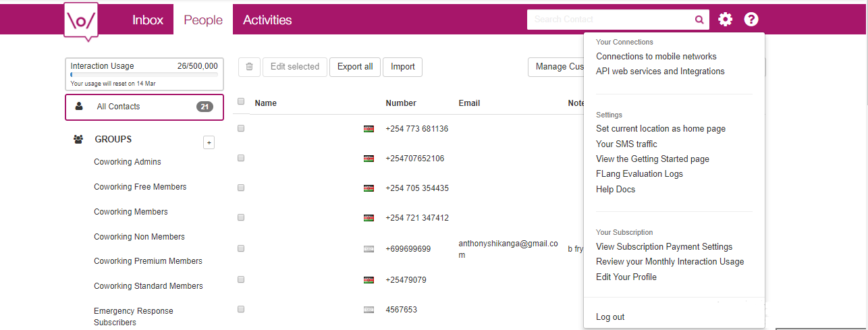Click the Kenya flag beside +25479079
Screen dimensions: 868x330
click(x=369, y=279)
